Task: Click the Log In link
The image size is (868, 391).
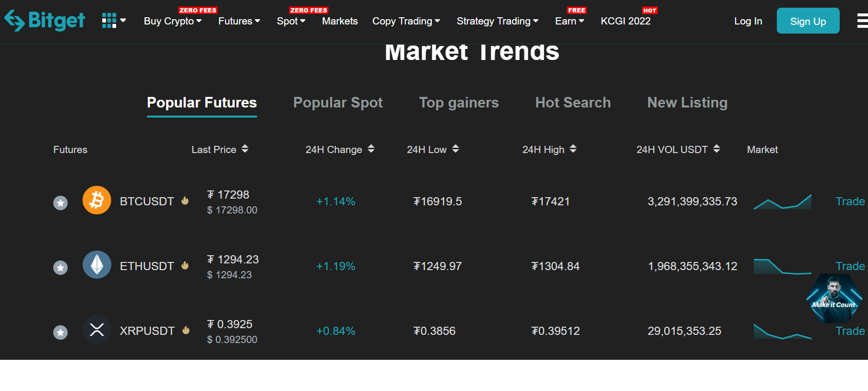Action: tap(748, 21)
